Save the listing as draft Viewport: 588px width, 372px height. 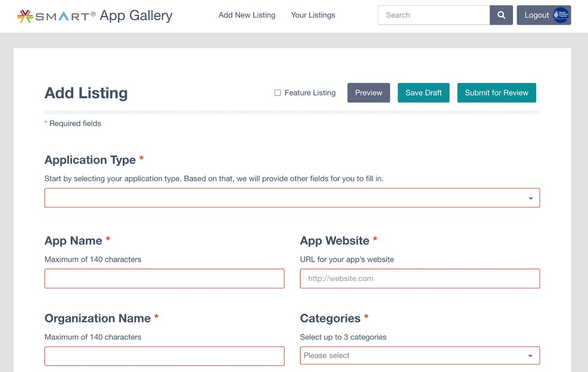click(423, 93)
